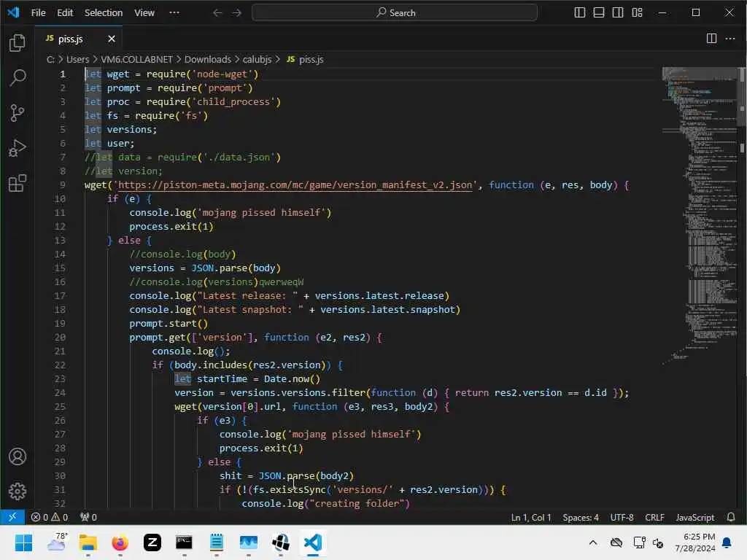This screenshot has width=747, height=560.
Task: Open the Run and Debug view
Action: click(18, 148)
